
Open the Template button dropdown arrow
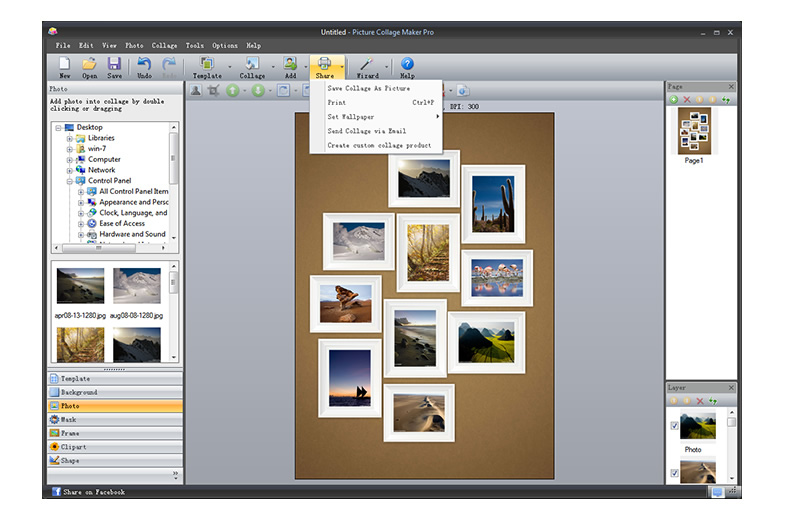230,68
